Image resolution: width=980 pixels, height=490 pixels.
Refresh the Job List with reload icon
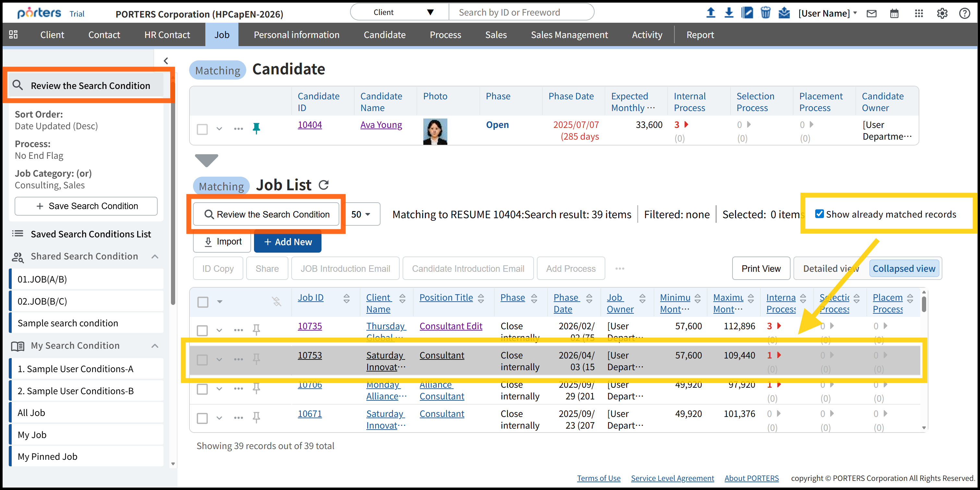[323, 185]
